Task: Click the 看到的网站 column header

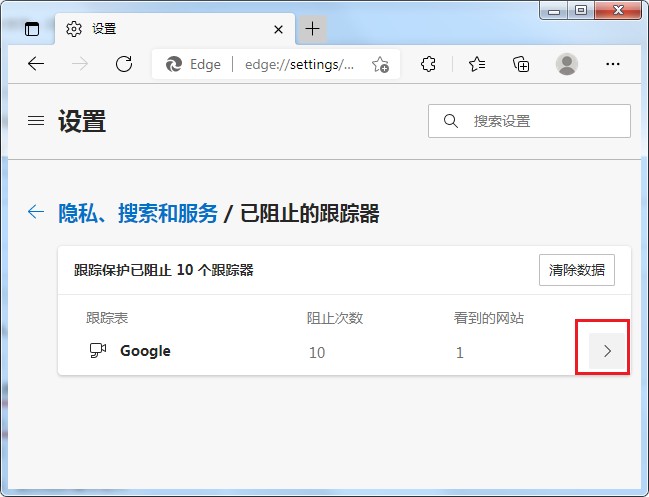Action: point(489,318)
